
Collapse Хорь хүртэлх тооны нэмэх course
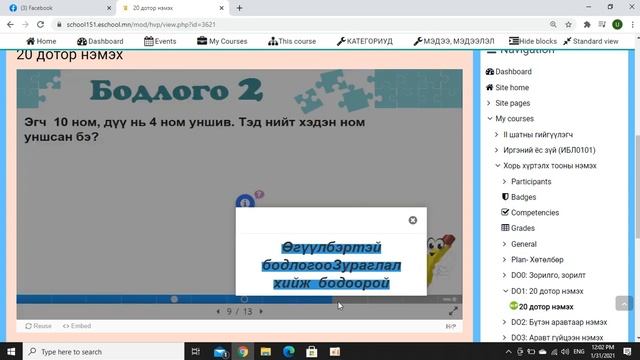498,166
